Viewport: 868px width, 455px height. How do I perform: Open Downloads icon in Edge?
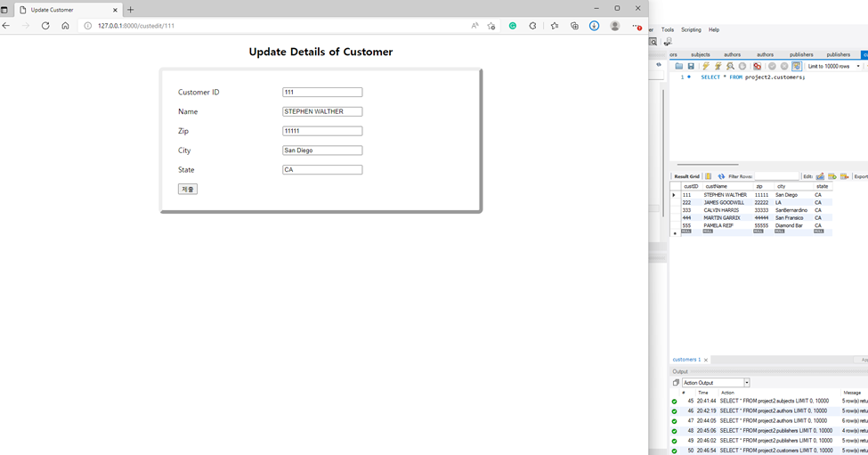[594, 26]
